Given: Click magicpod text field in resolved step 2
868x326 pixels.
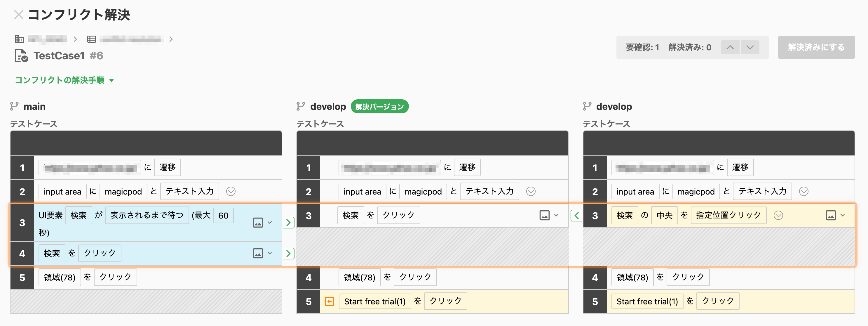Looking at the screenshot, I should point(423,192).
